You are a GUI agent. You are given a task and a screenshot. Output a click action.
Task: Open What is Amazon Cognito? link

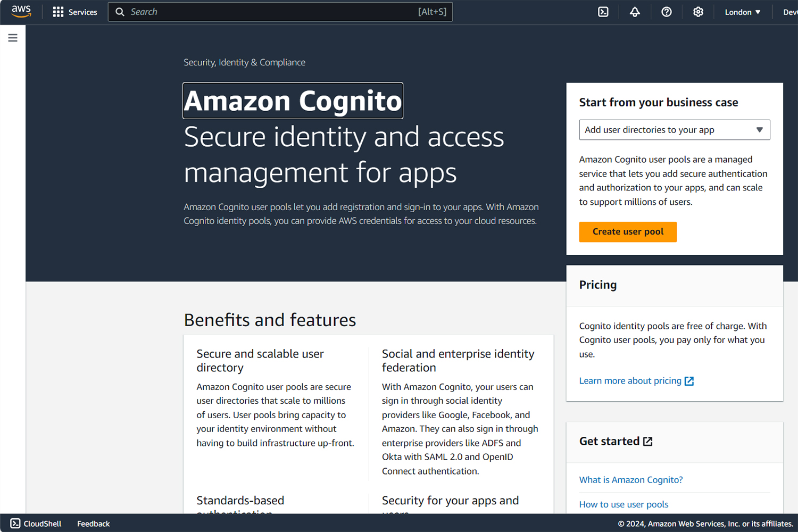[631, 480]
